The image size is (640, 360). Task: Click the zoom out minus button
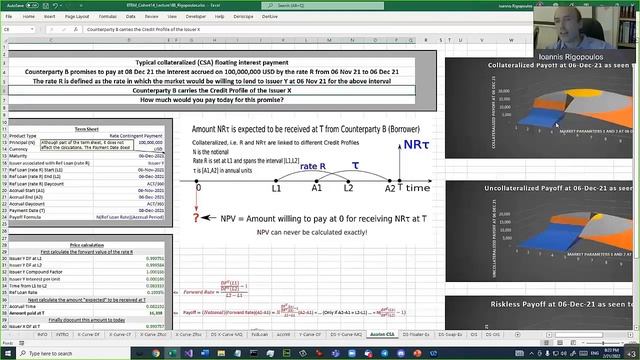pyautogui.click(x=583, y=343)
